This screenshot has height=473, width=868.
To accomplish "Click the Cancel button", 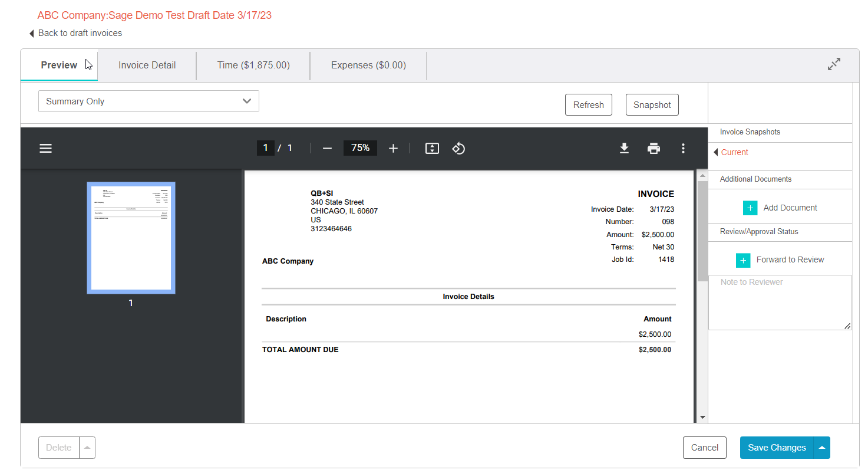I will (x=705, y=448).
